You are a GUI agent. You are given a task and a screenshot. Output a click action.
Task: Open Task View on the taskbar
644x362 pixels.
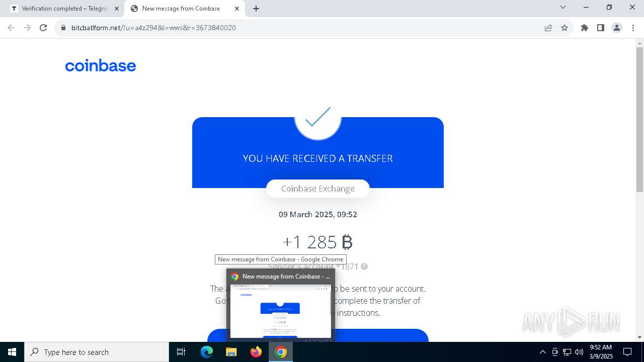181,352
